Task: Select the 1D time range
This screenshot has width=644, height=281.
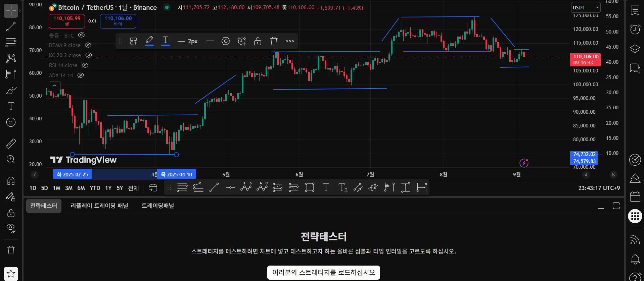Action: 33,188
